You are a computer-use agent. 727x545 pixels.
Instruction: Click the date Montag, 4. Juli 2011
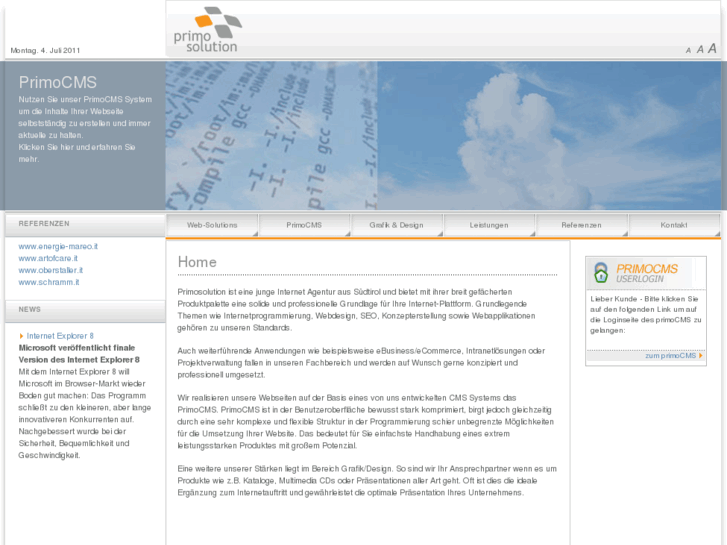coord(45,50)
